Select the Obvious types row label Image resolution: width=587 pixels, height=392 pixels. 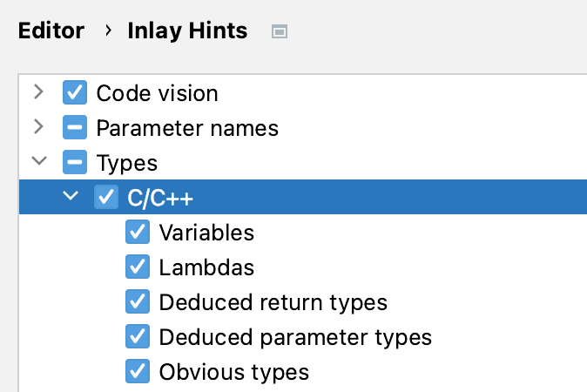pos(233,372)
